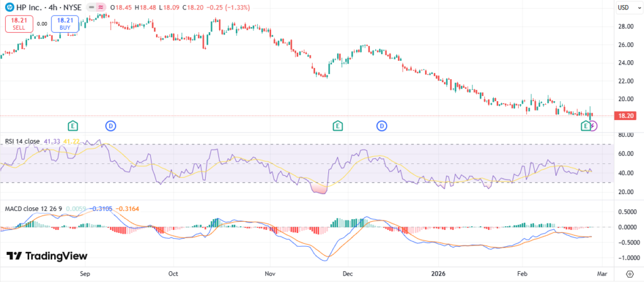Click the 24.00 price scale label
Viewport: 644px width, 282px height.
click(x=625, y=63)
